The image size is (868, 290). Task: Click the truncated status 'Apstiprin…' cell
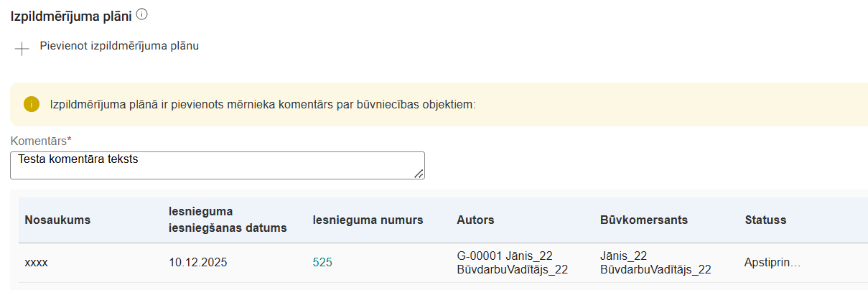(773, 263)
